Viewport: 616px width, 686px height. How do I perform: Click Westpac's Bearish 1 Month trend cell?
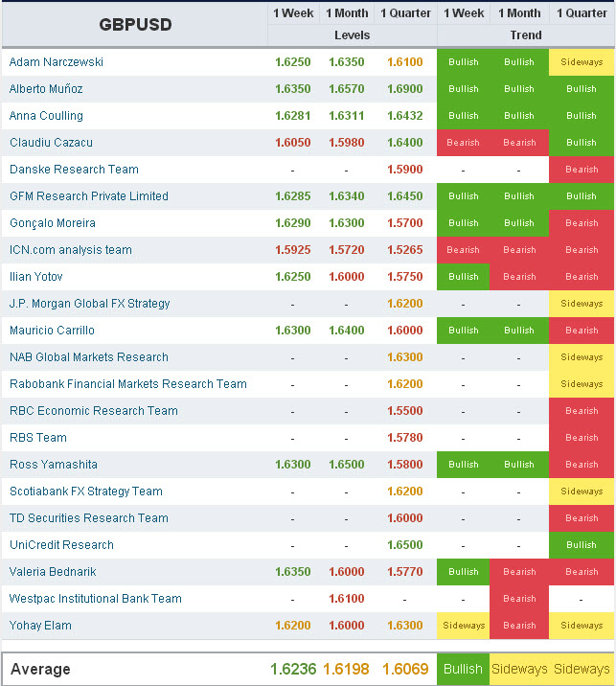[x=519, y=599]
